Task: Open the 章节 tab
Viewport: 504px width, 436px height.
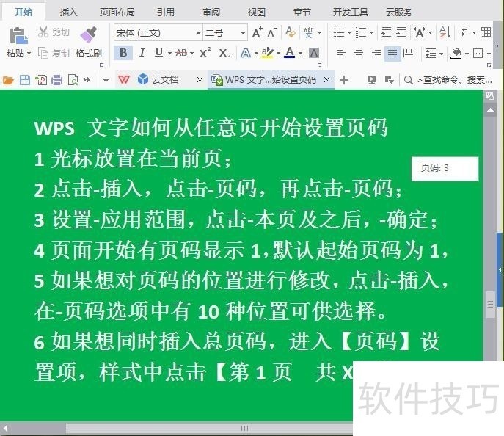Action: pos(302,12)
